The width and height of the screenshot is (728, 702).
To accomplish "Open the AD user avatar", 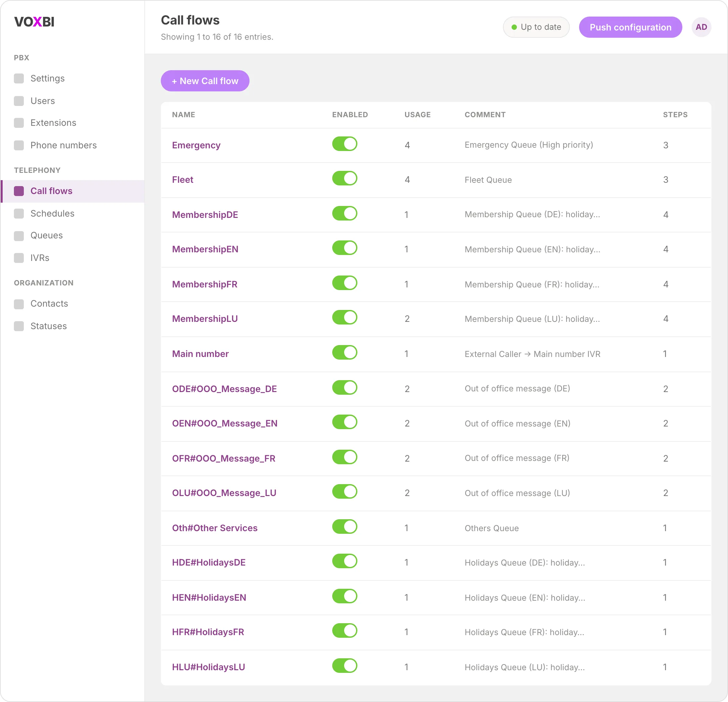I will pyautogui.click(x=701, y=27).
